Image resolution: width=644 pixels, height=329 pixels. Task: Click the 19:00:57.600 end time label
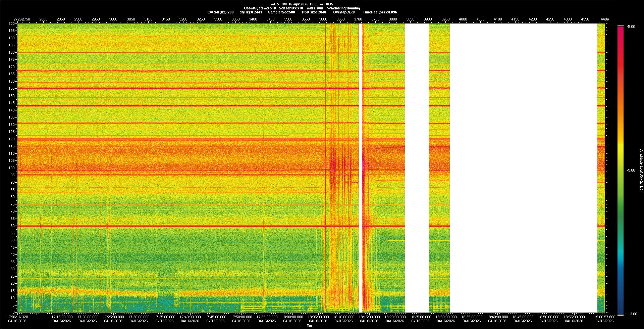click(604, 317)
